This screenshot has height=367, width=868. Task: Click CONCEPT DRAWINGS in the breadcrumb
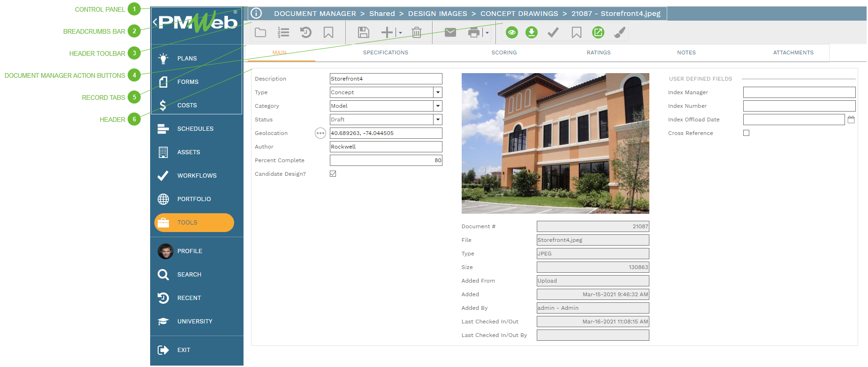click(x=519, y=14)
